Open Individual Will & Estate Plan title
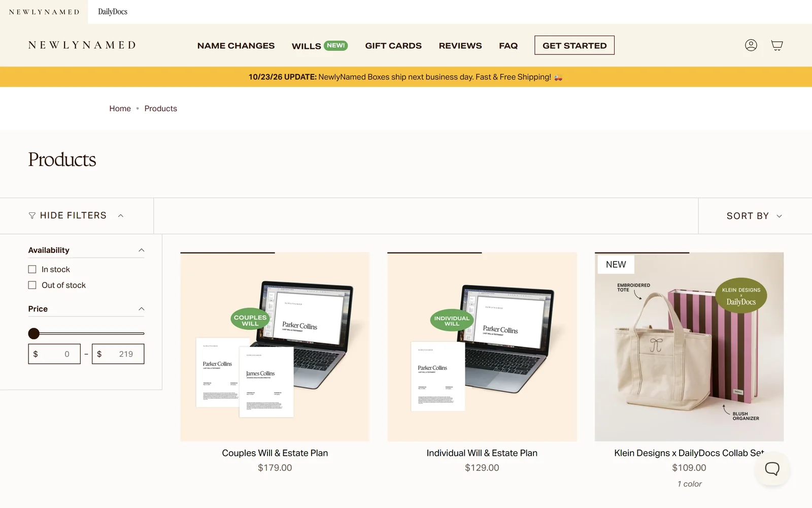 (x=482, y=453)
